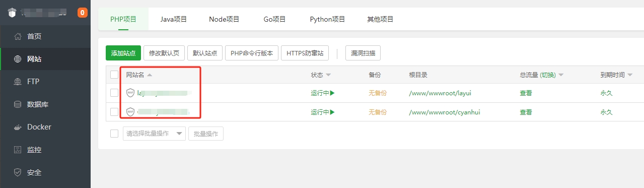Click the shield icon beside 安全
Screen dimensions: 644x188
18,172
